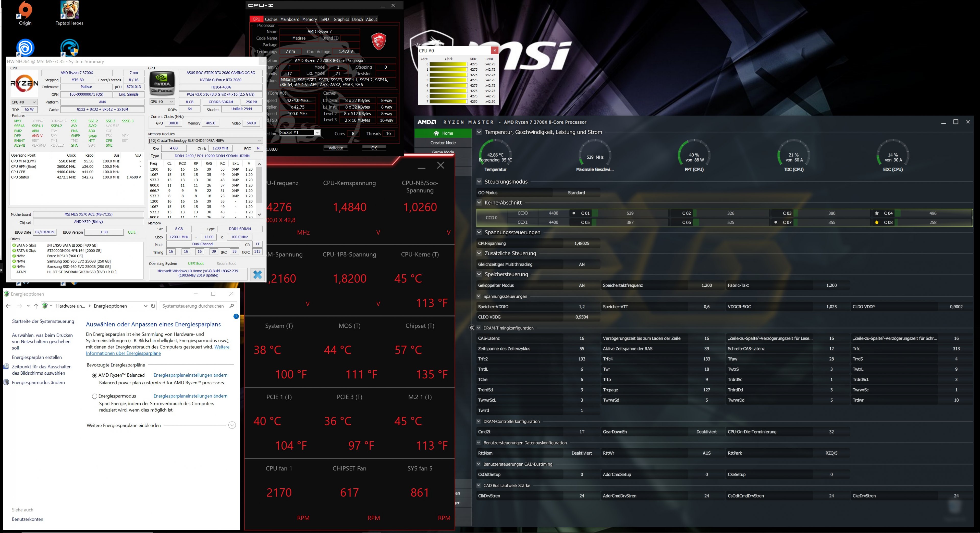Click the up-arrow navigation icon in Energieoptionen
Screen dimensions: 980x533
click(36, 306)
